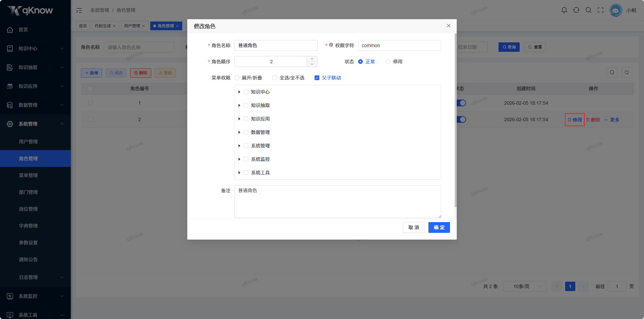Open the notification bell icon
Screen dimensions: 644x319
coord(564,10)
